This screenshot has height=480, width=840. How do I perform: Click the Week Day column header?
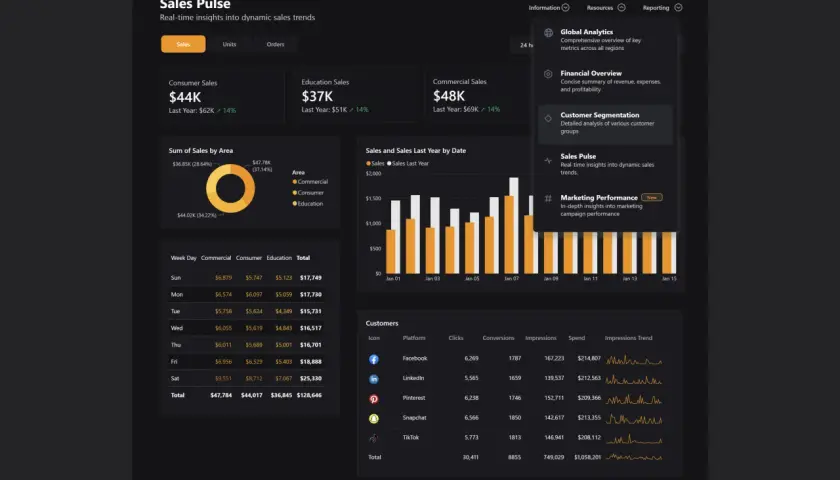point(183,258)
